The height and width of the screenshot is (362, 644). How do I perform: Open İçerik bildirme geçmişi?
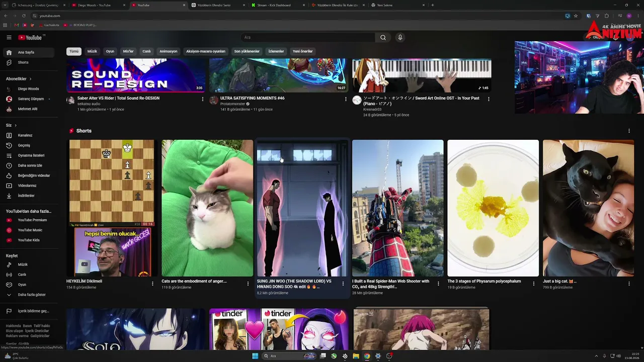click(30, 311)
